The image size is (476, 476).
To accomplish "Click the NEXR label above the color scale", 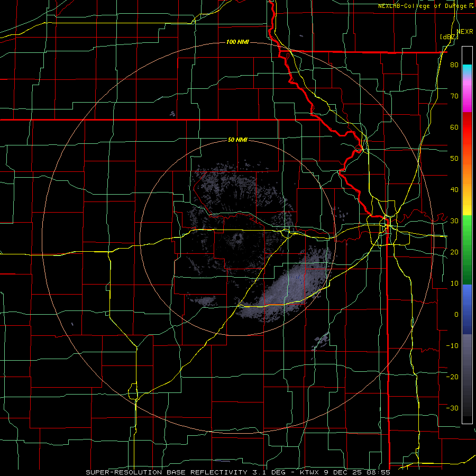I will (465, 31).
